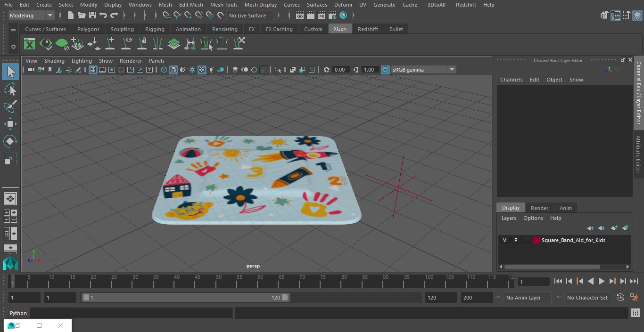The height and width of the screenshot is (332, 644).
Task: Move selected layer up arrow icon
Action: (590, 228)
